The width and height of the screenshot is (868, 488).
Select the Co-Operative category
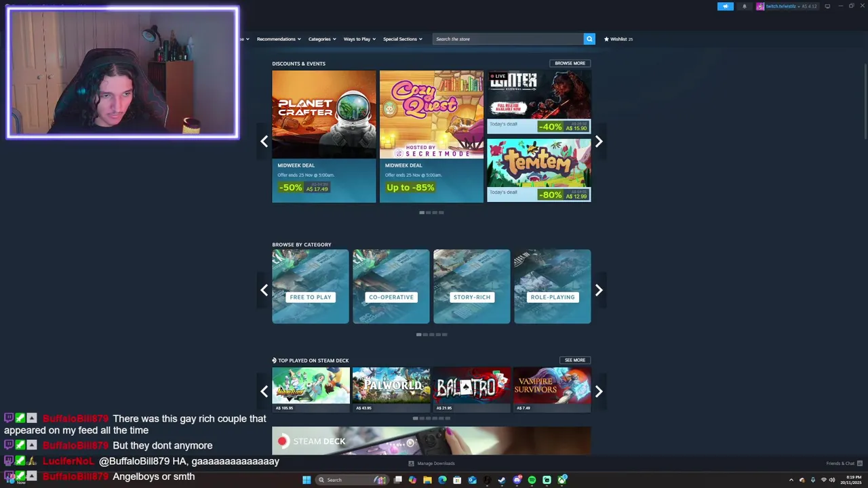coord(391,287)
